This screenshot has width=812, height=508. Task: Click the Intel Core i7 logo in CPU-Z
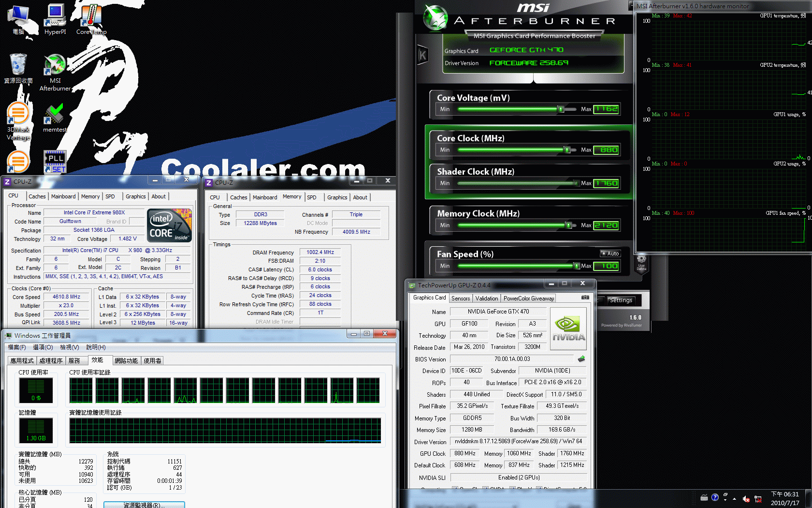click(169, 225)
